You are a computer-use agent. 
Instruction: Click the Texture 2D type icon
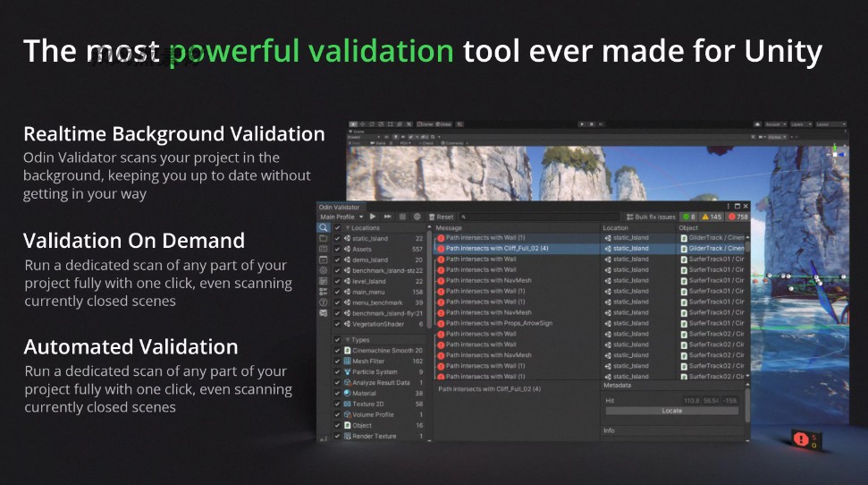click(348, 404)
